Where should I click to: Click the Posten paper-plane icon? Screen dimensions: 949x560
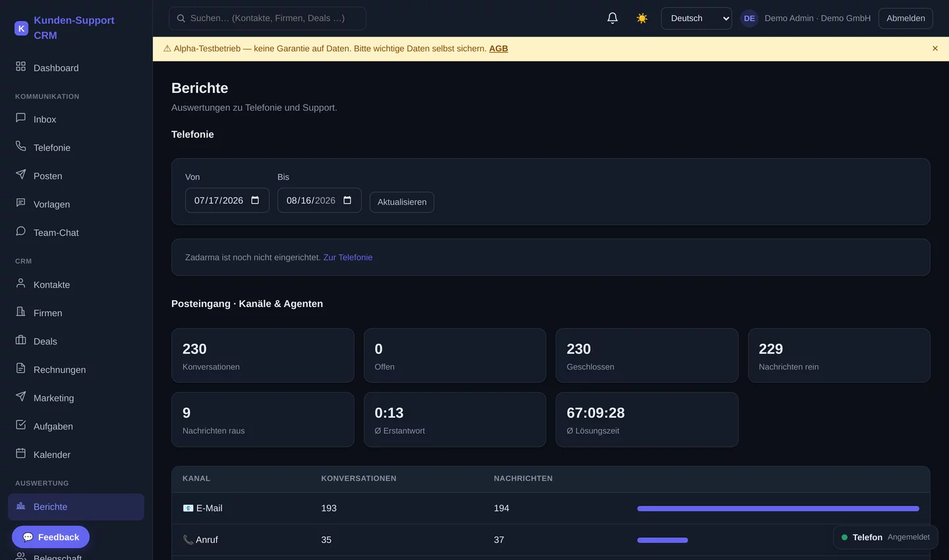point(21,175)
